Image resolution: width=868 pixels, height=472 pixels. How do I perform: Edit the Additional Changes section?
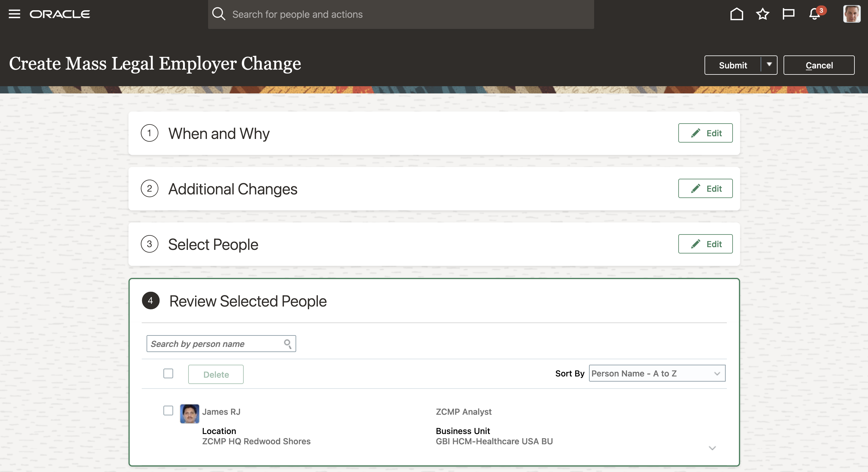[x=705, y=189]
